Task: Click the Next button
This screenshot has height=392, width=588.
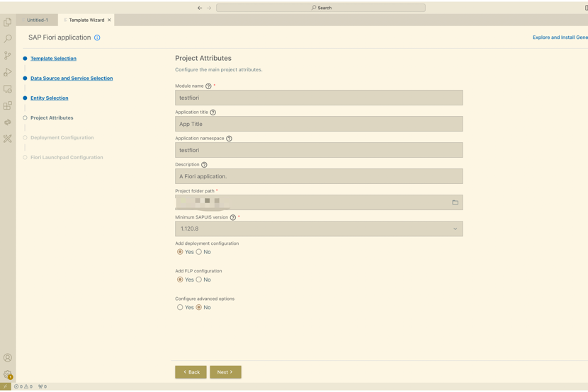Action: [225, 372]
